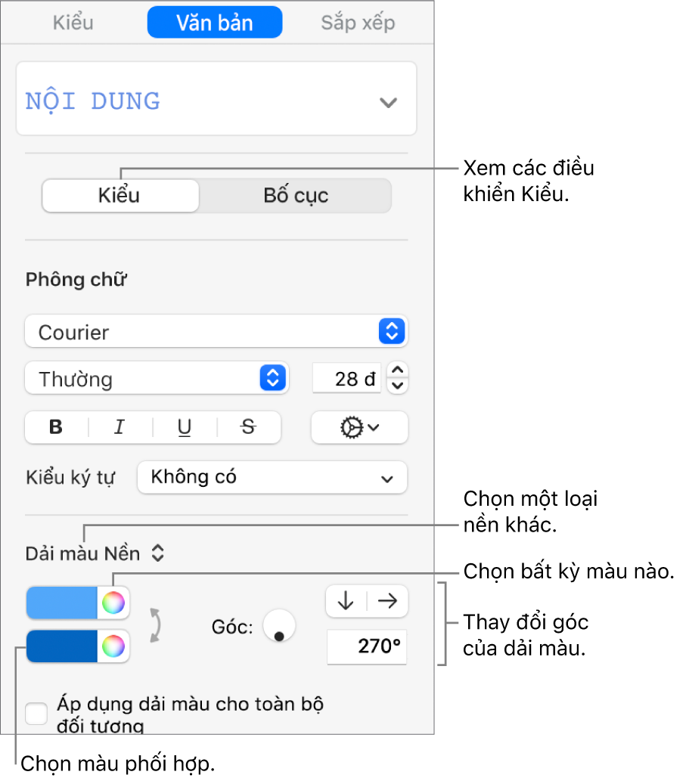Click the 28 đ font size field

pyautogui.click(x=346, y=379)
